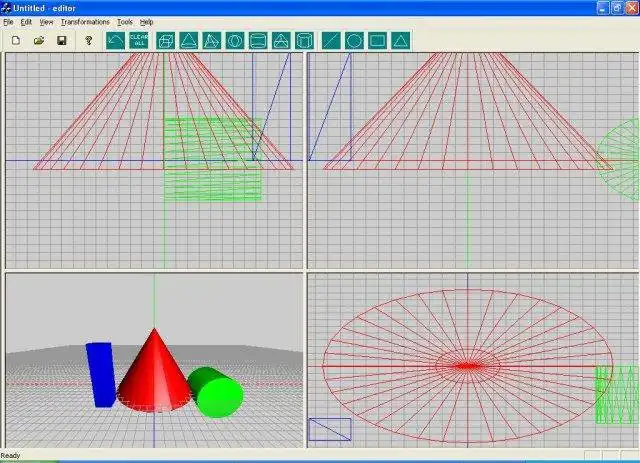The width and height of the screenshot is (640, 463).
Task: Select the wireframe box primitive tool
Action: 166,41
